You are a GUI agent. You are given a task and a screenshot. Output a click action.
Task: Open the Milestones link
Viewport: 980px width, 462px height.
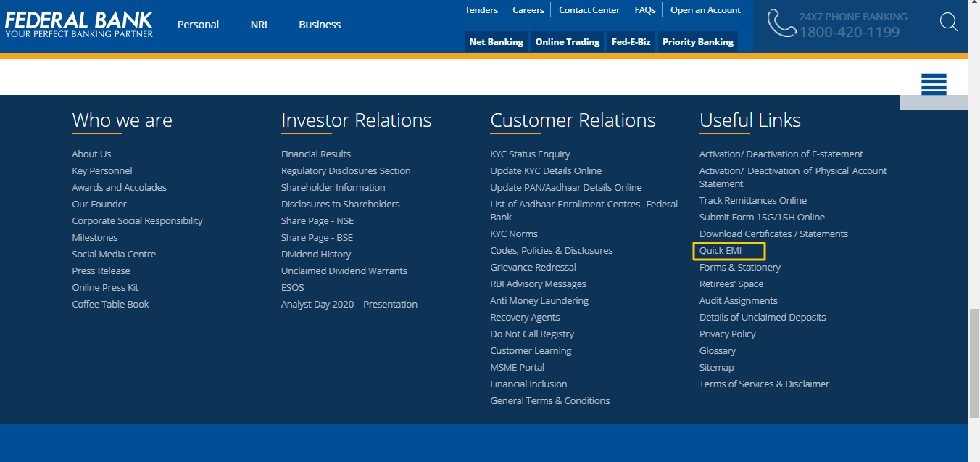[x=95, y=237]
